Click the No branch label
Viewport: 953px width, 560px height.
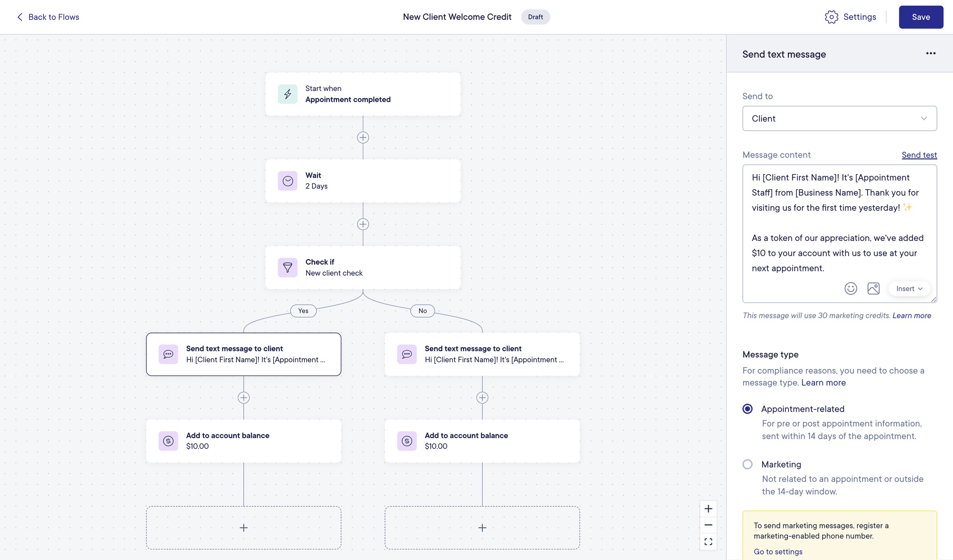(x=422, y=311)
